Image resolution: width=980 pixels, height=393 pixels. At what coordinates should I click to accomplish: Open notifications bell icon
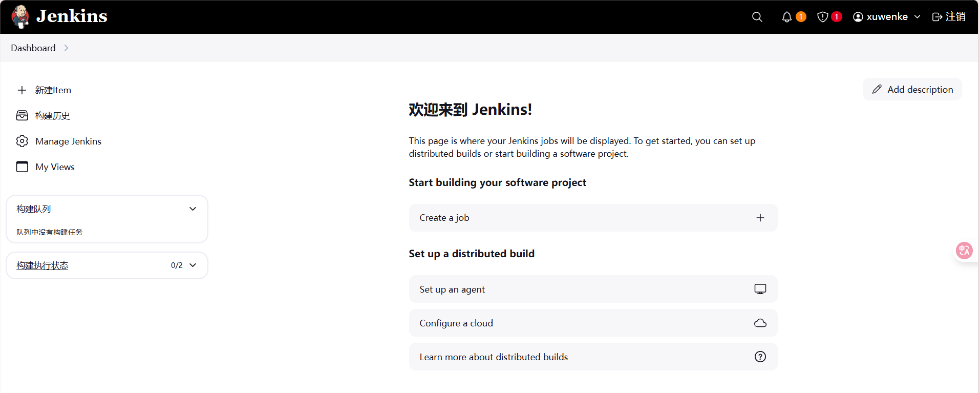coord(786,17)
